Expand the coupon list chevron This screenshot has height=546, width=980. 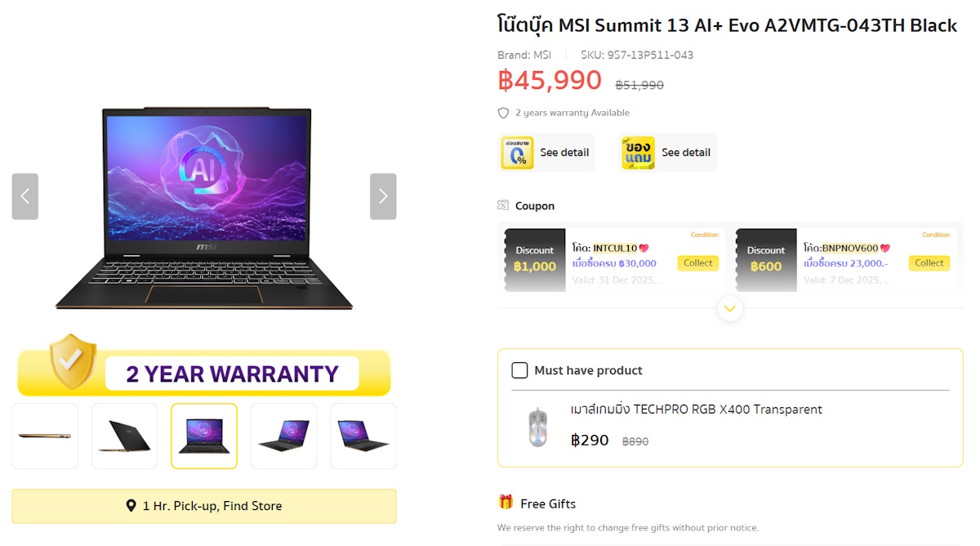730,308
